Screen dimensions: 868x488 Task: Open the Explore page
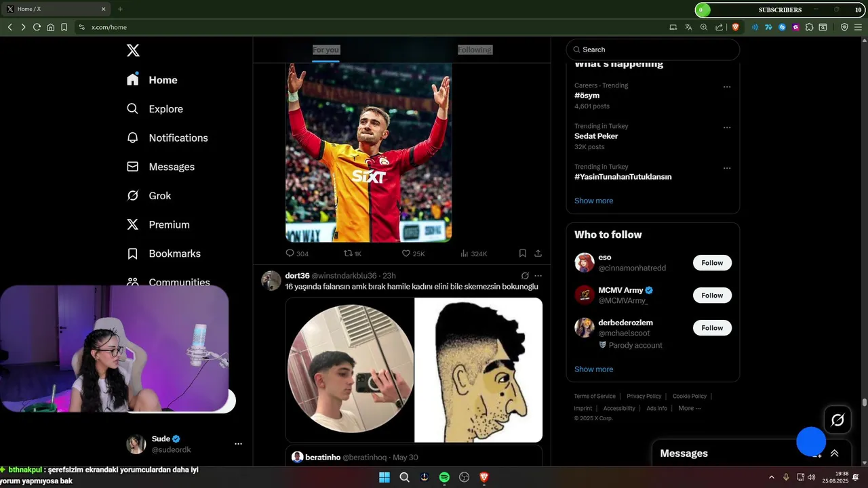coord(155,109)
